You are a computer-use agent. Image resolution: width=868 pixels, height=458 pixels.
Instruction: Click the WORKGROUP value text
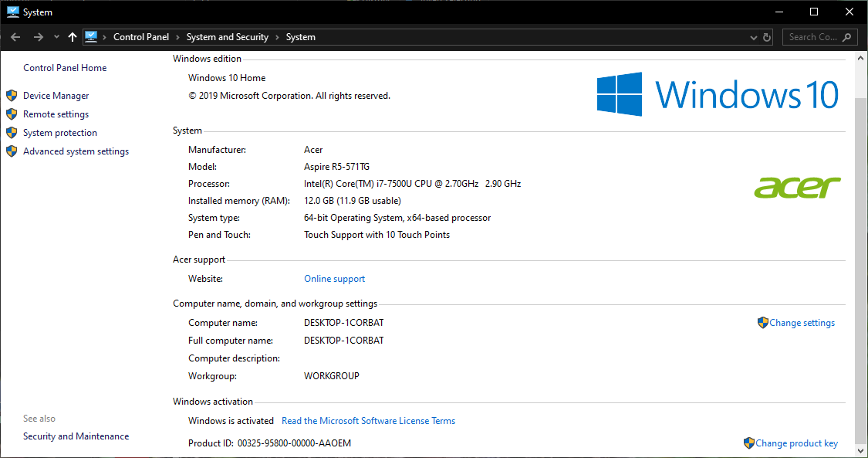(332, 376)
